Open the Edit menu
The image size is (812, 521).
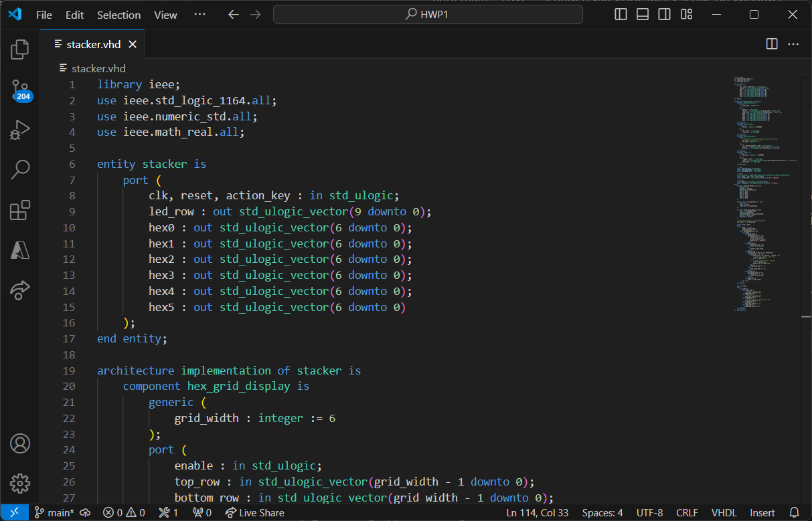(x=75, y=15)
